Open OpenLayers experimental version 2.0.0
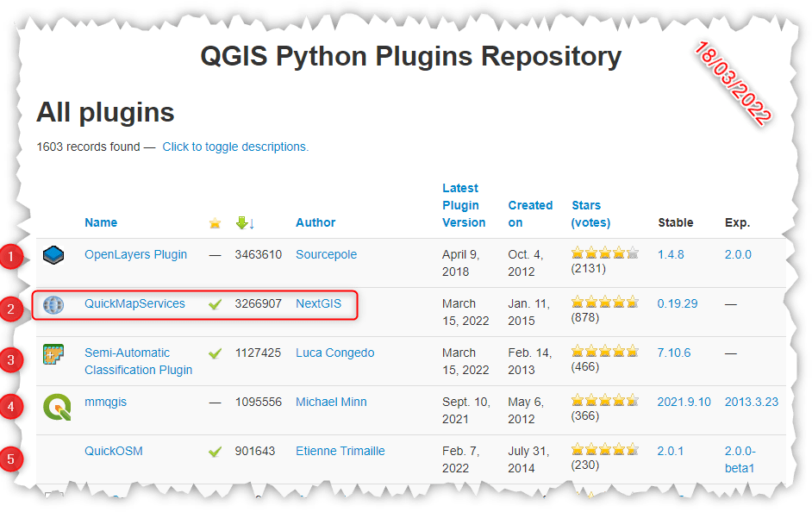The image size is (812, 512). pos(738,254)
